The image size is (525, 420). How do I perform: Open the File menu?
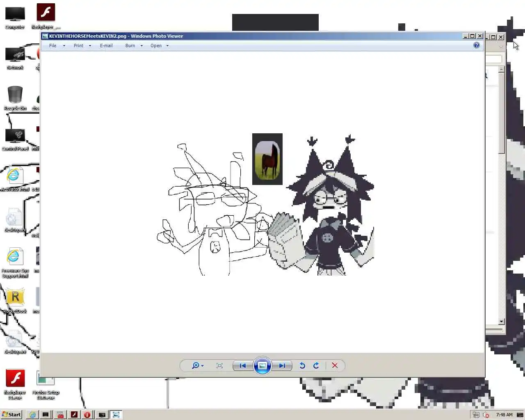click(52, 46)
